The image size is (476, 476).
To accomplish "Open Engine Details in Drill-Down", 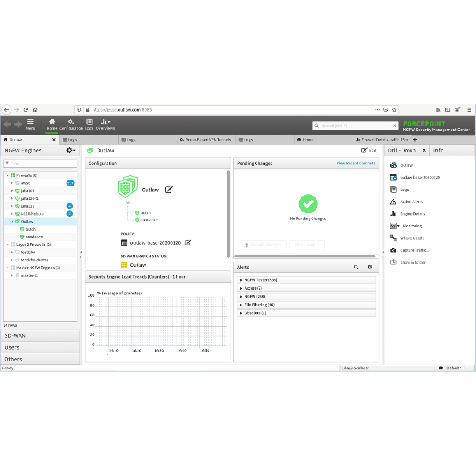I will (413, 214).
